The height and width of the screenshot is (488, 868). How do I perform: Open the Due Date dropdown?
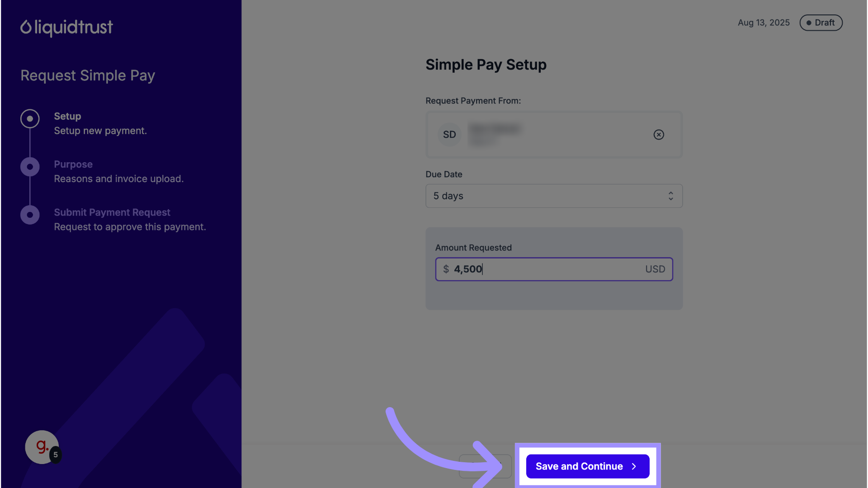pos(553,196)
